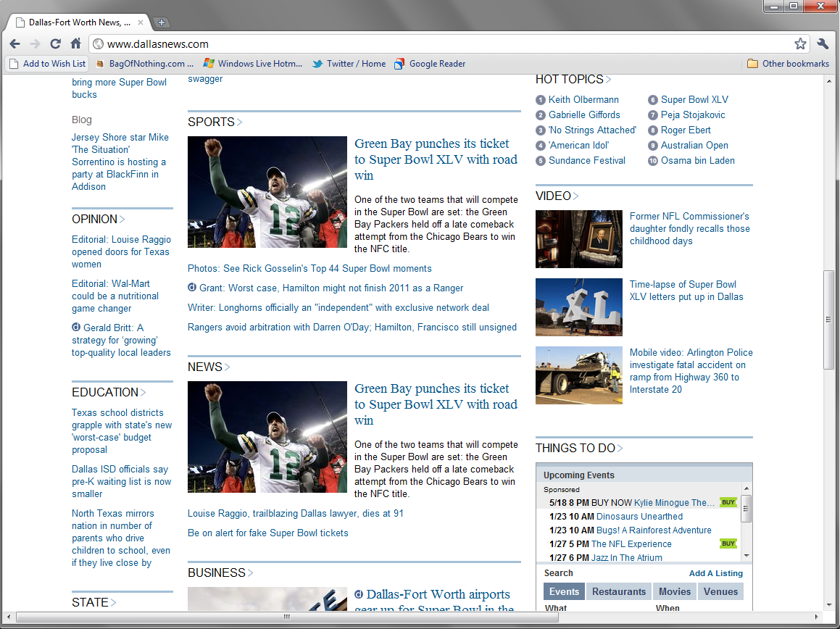840x629 pixels.
Task: Open hot topic Super Bowl XLV
Action: coord(694,100)
